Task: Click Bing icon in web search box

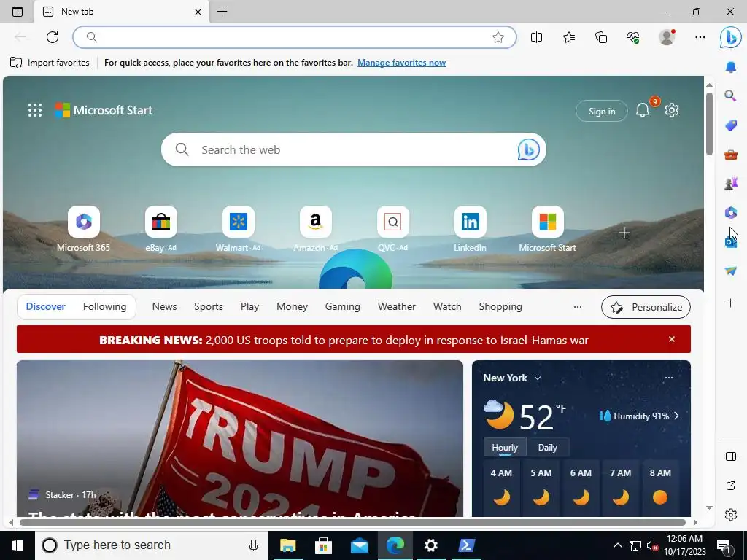Action: (x=528, y=149)
